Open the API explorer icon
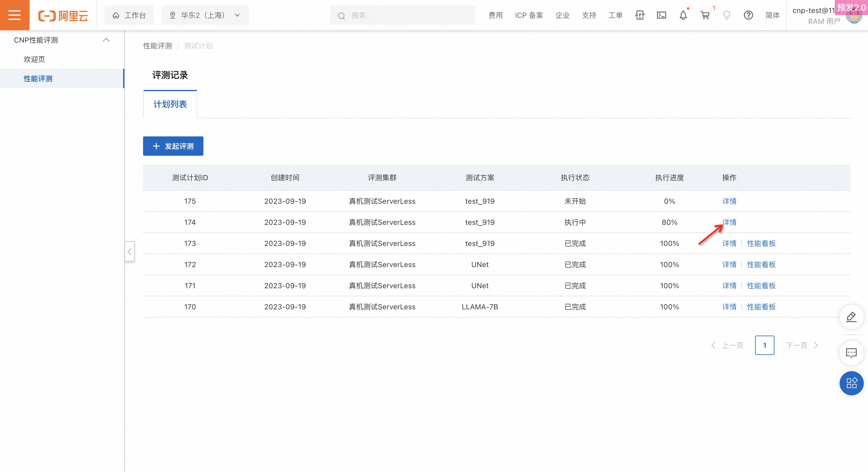This screenshot has width=868, height=472. coord(640,15)
